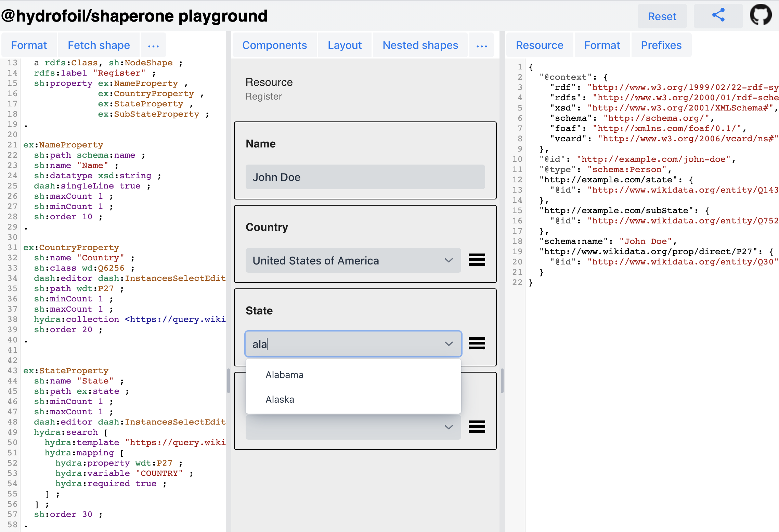Click the "vcard" prefix JSON line
779x532 pixels.
[x=664, y=139]
